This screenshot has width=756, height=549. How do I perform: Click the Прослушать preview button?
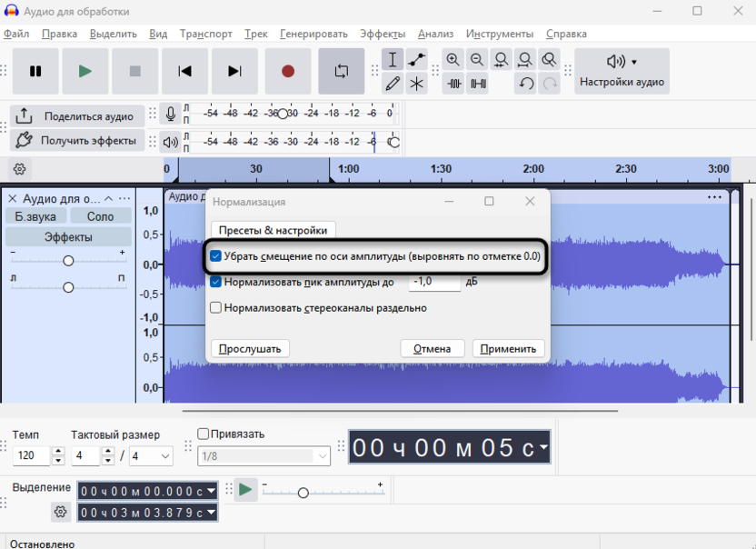click(251, 348)
